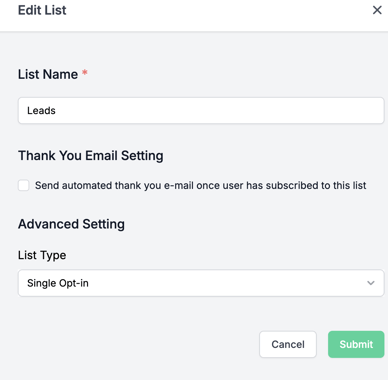This screenshot has height=380, width=388.
Task: Click the chevron arrow in List Type field
Action: click(371, 283)
